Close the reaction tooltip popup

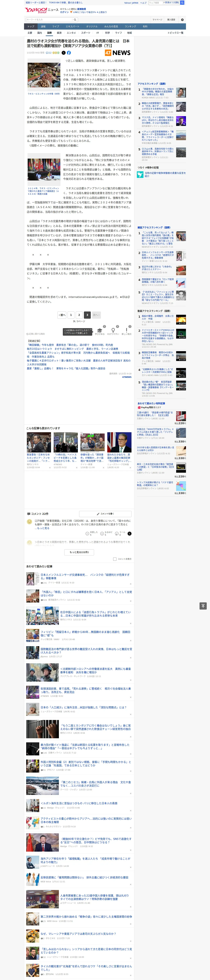(x=91, y=330)
